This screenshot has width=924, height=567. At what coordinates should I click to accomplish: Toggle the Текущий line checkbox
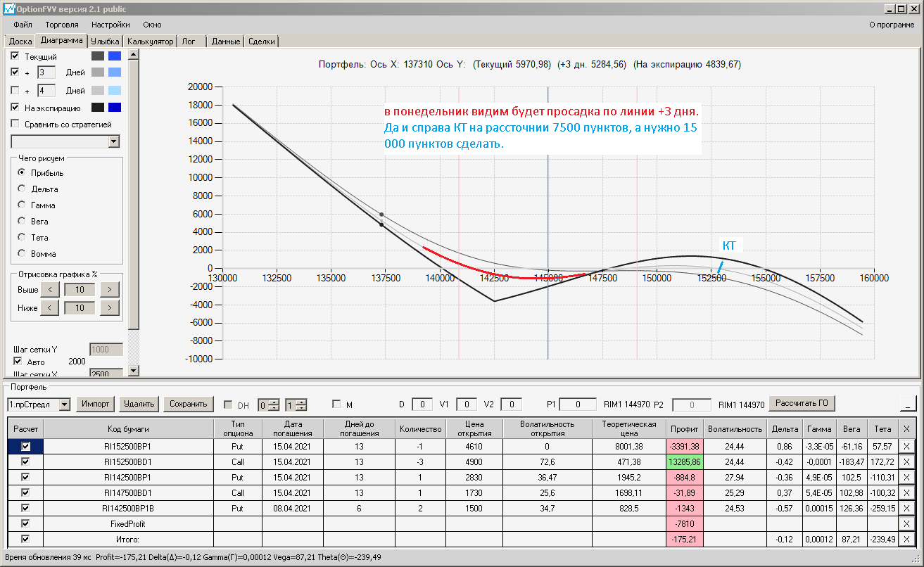15,56
